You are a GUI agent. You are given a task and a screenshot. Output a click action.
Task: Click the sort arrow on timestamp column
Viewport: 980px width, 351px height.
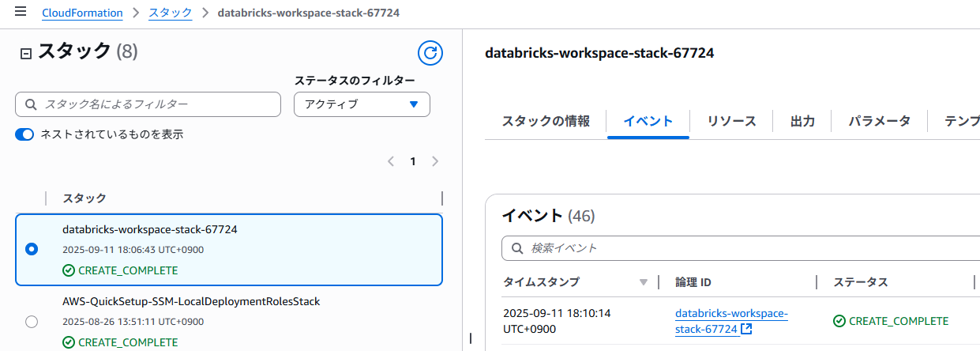[644, 282]
